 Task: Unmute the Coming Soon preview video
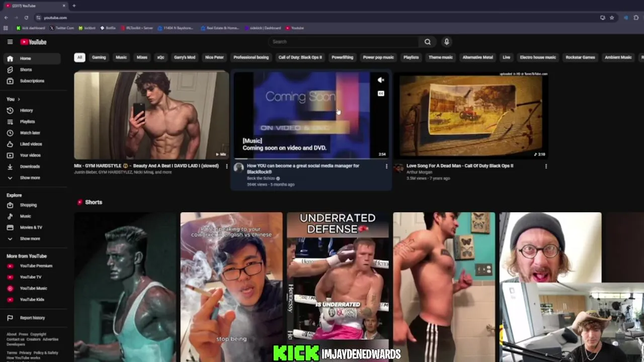pyautogui.click(x=381, y=80)
